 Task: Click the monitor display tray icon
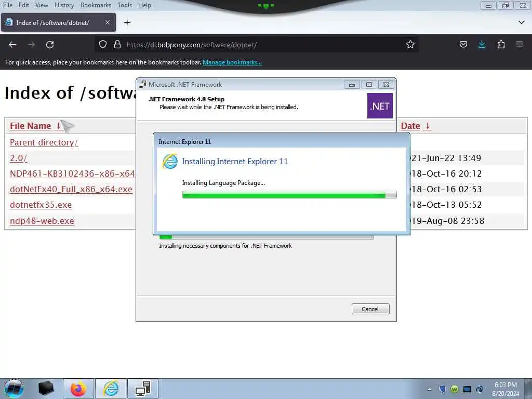[467, 389]
